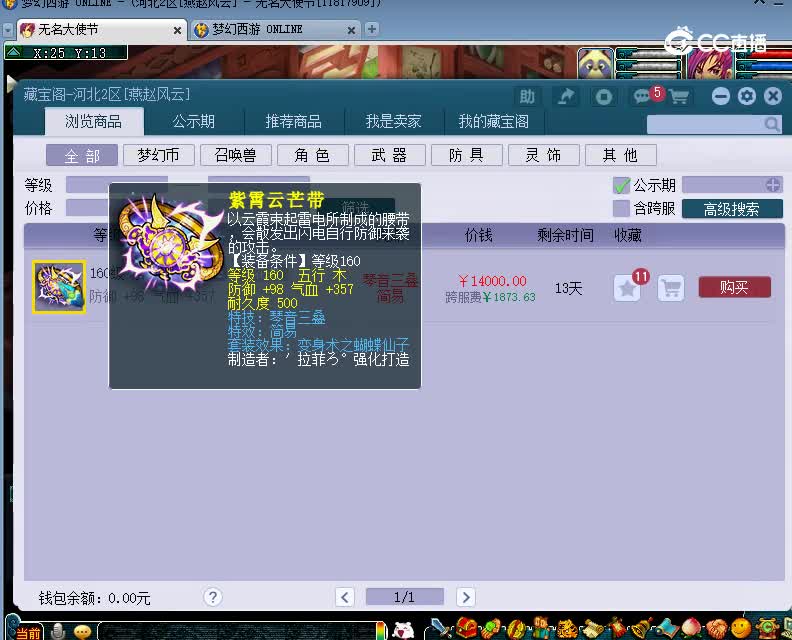The height and width of the screenshot is (640, 792).
Task: Switch to 我是卖家 tab
Action: 393,121
